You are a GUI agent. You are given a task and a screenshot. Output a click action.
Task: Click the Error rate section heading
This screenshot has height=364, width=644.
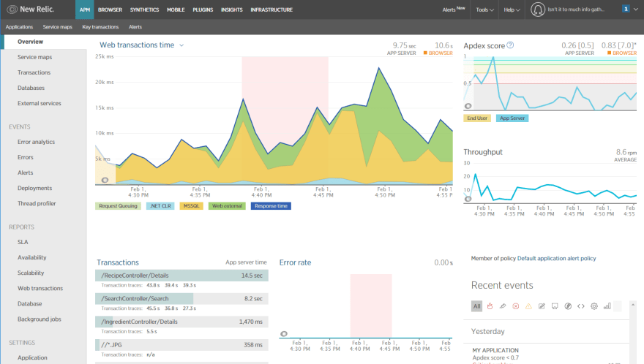pos(296,262)
